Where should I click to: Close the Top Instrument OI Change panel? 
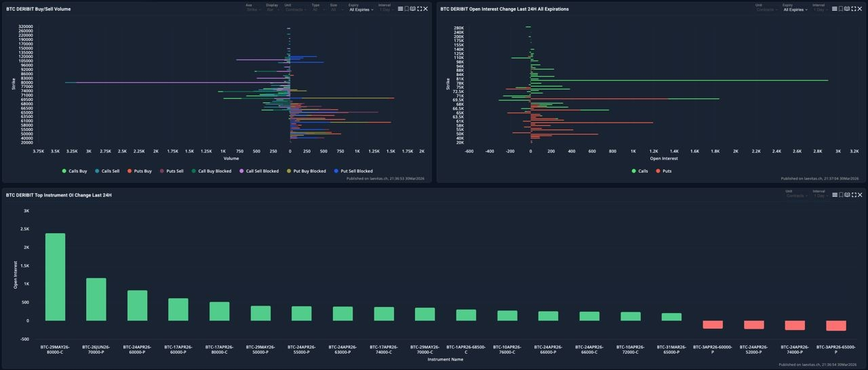859,194
